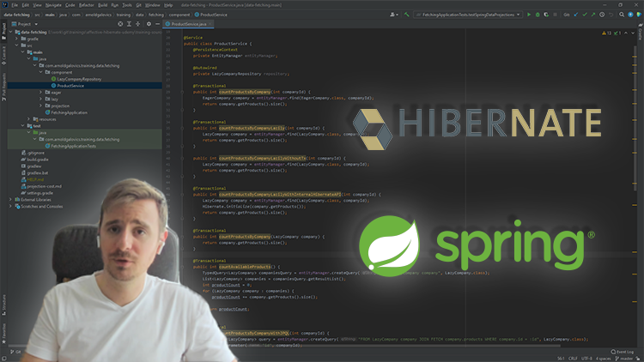Image resolution: width=644 pixels, height=362 pixels.
Task: Expand the gradle folder in tree
Action: [17, 39]
